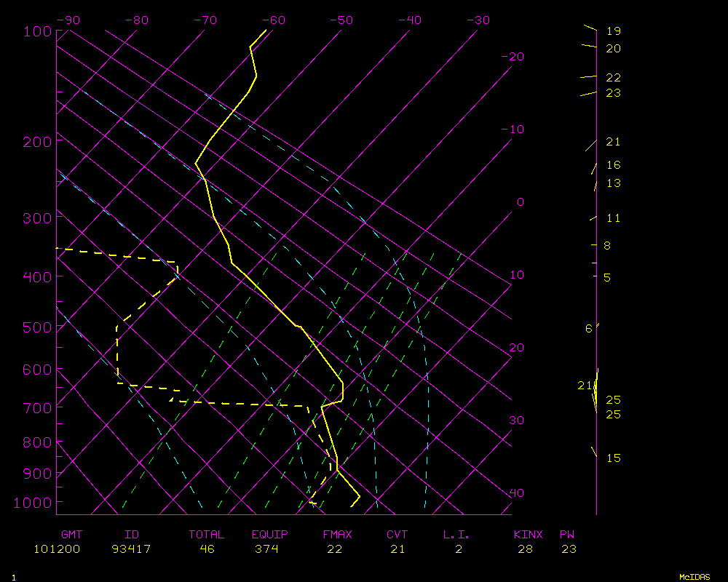The width and height of the screenshot is (728, 582).
Task: Click the TOTAL index header
Action: coord(207,535)
